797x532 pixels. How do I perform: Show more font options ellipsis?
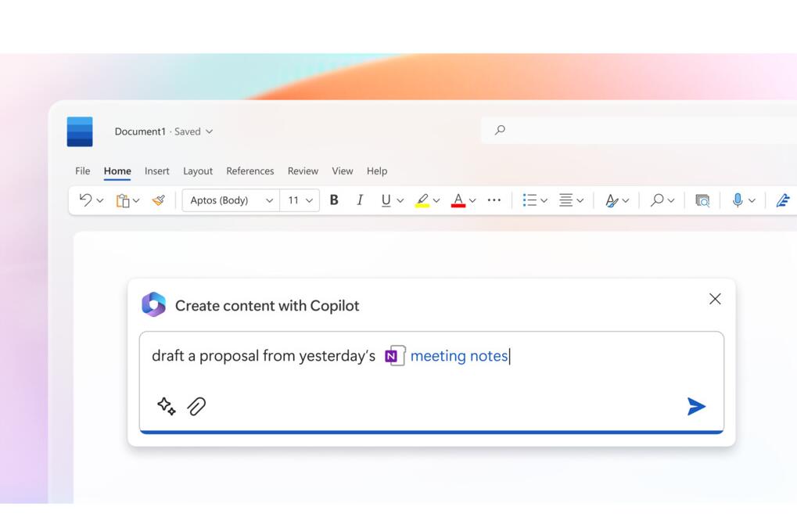tap(494, 200)
